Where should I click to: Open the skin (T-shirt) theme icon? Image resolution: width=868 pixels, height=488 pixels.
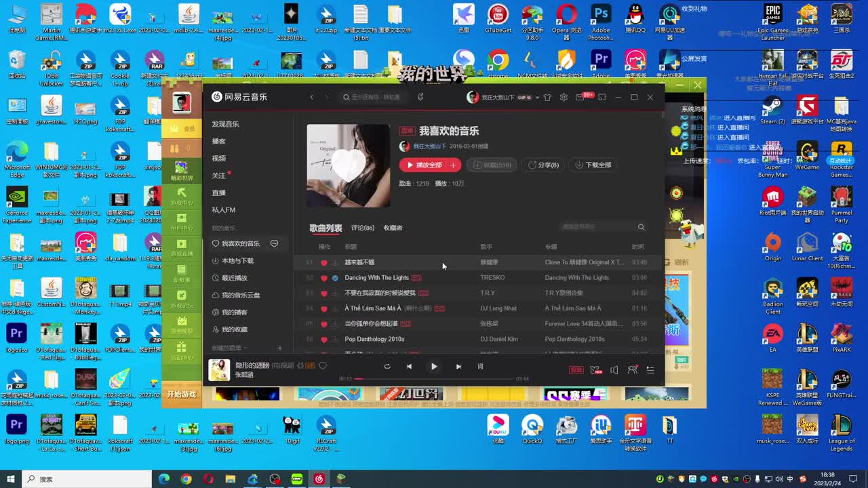click(548, 97)
